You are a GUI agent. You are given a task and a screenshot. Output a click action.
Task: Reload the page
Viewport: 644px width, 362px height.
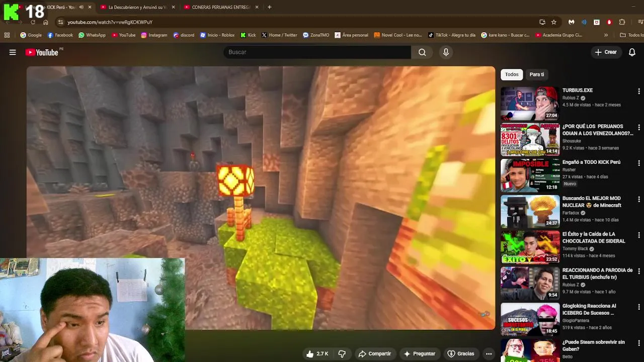(x=33, y=22)
